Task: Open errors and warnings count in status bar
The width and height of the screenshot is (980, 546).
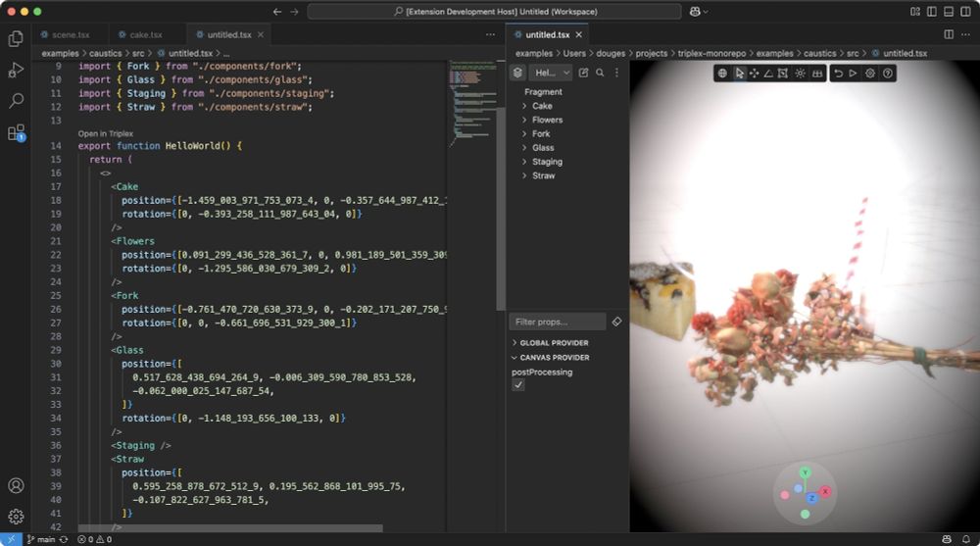Action: click(x=94, y=539)
